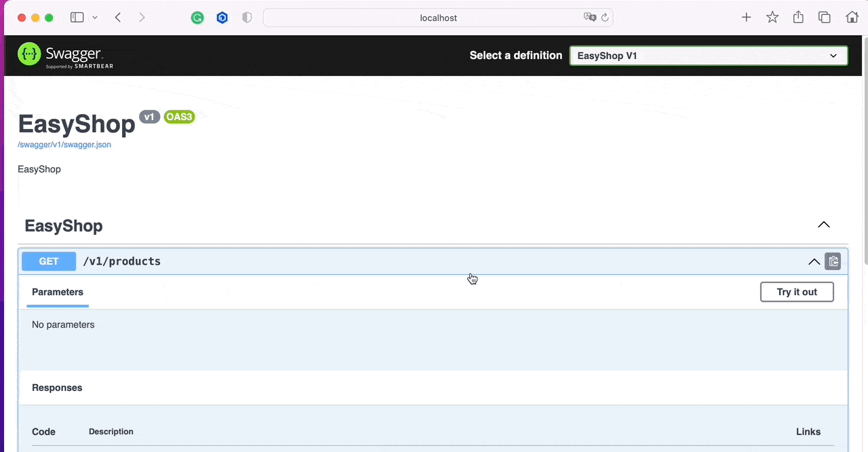Image resolution: width=868 pixels, height=452 pixels.
Task: Copy the /v1/products path to clipboard
Action: pos(833,261)
